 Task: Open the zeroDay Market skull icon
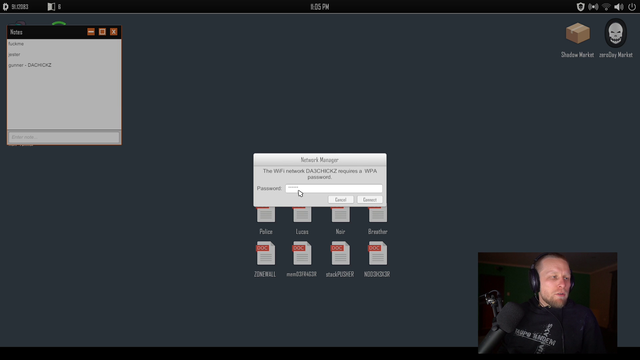pyautogui.click(x=616, y=33)
